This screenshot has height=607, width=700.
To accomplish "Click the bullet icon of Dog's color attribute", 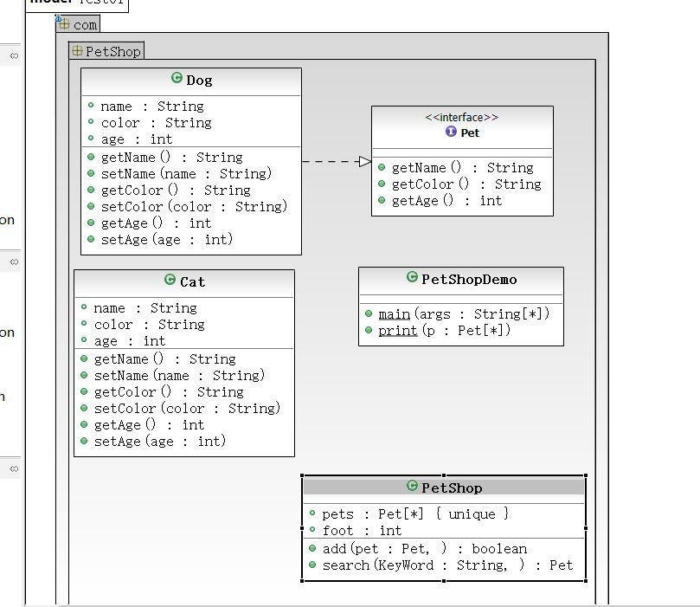I will click(x=91, y=121).
